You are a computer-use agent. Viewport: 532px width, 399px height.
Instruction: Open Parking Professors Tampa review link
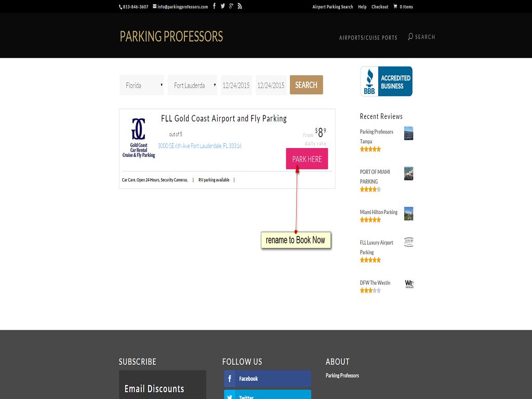[x=376, y=137]
